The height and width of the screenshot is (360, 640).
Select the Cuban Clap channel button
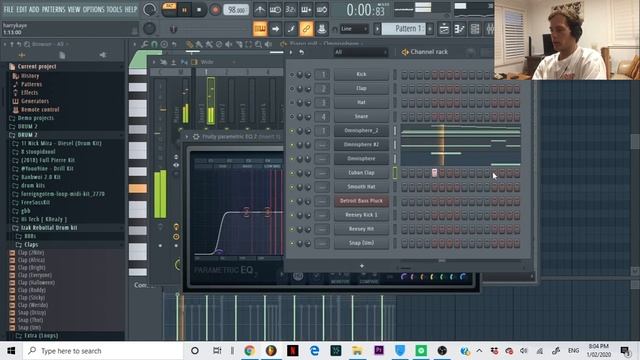point(361,173)
